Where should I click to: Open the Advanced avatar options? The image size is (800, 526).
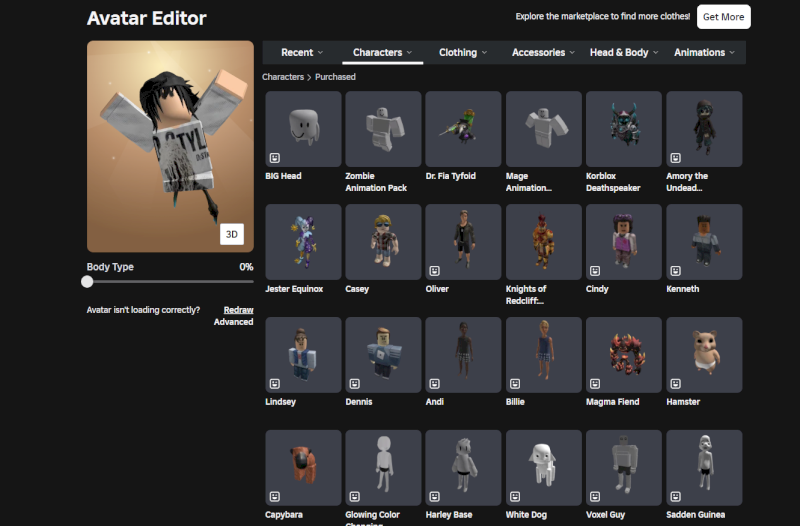click(x=233, y=322)
